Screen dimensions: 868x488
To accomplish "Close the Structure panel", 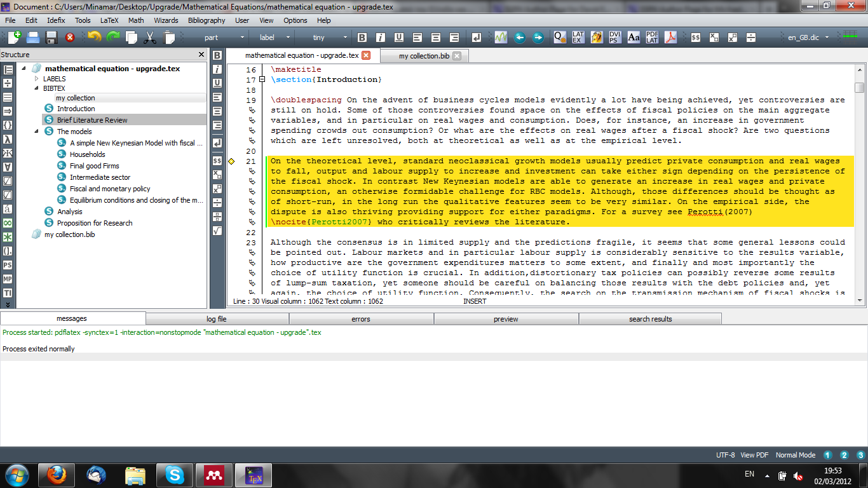I will click(x=202, y=55).
